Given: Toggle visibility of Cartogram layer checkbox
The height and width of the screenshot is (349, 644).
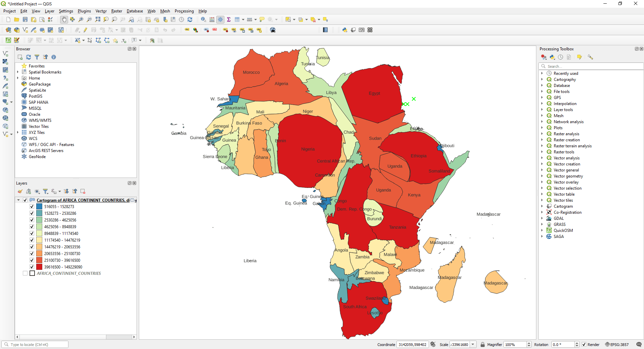Looking at the screenshot, I should click(25, 200).
